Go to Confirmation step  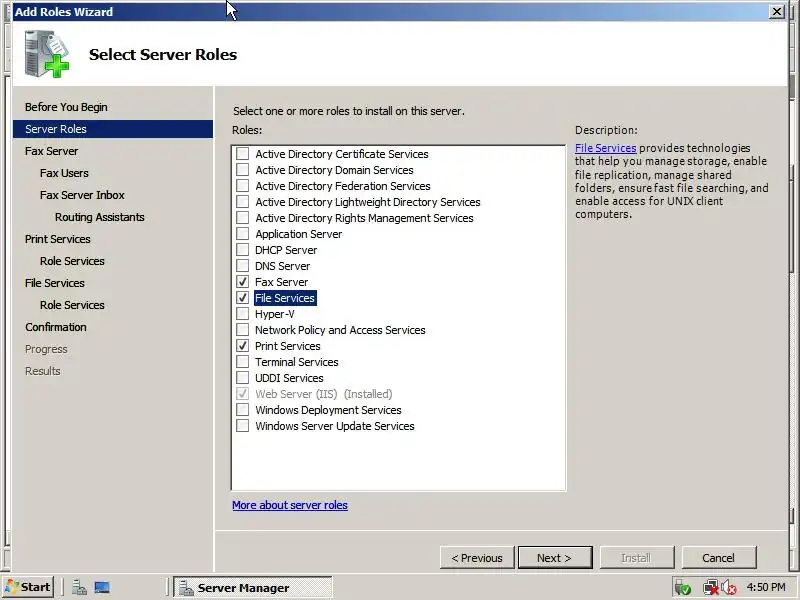56,327
